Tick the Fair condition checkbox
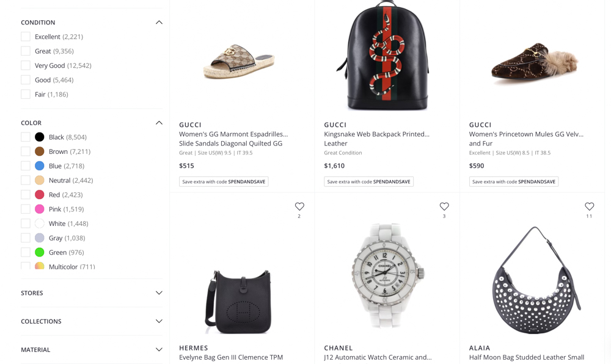Viewport: 611px width, 364px height. pos(26,94)
